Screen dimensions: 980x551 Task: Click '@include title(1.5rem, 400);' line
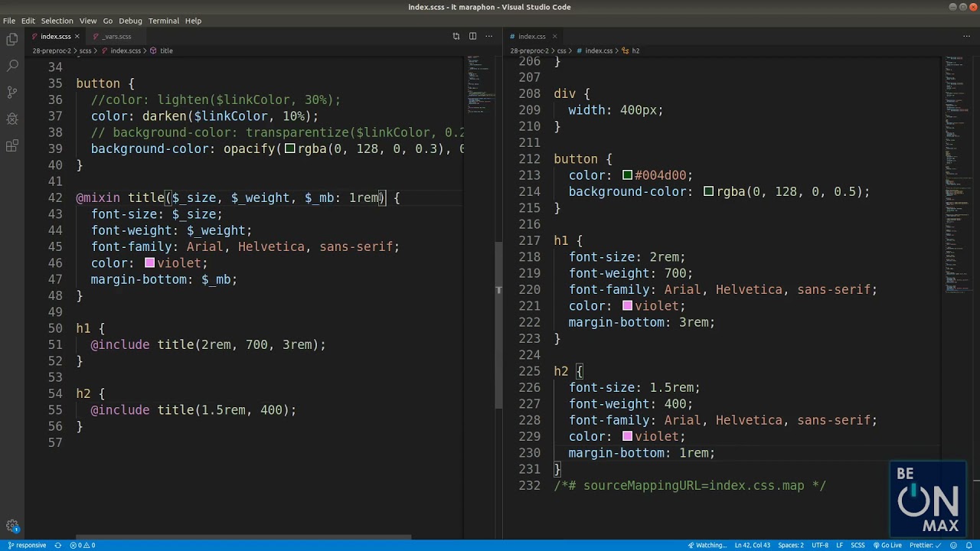[193, 410]
